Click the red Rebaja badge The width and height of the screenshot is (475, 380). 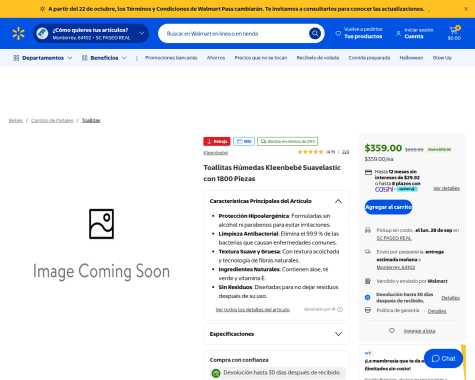coord(217,141)
